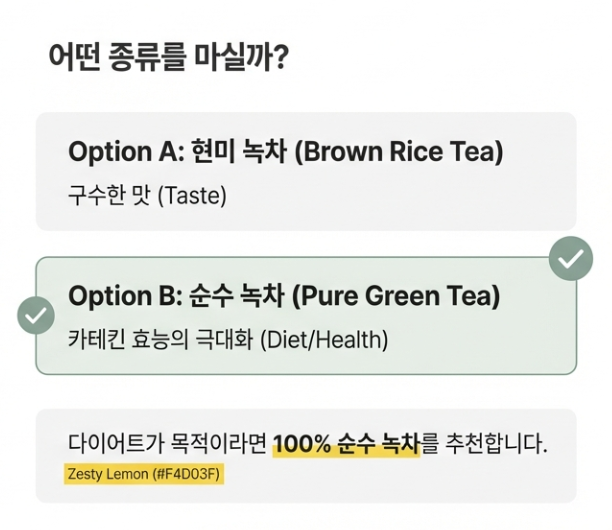Click the Option B: 순수 녹차 title text
612x530 pixels.
[176, 296]
